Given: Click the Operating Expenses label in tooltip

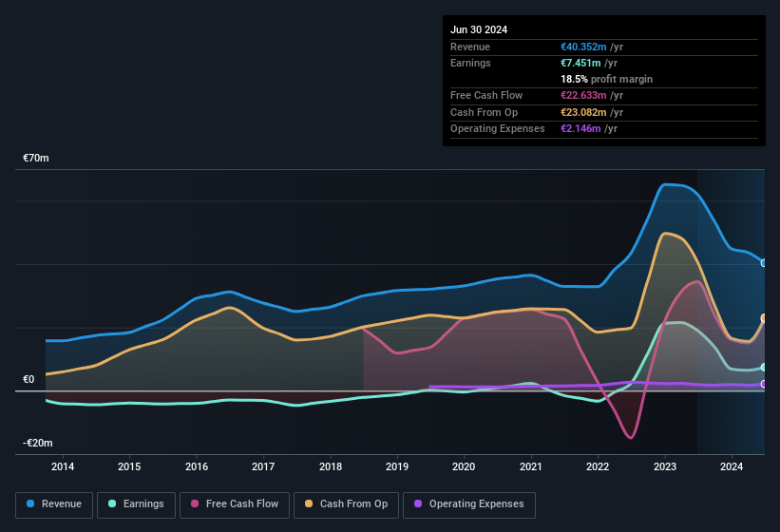Looking at the screenshot, I should (x=498, y=128).
